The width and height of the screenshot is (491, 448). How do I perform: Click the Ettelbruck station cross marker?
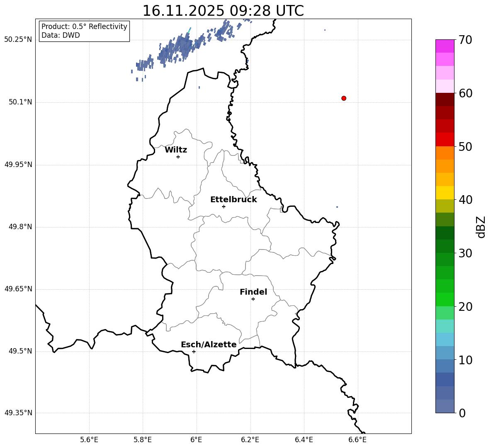point(224,206)
